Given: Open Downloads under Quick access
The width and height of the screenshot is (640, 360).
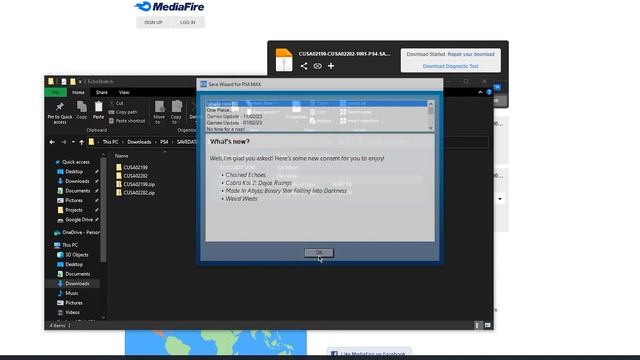Looking at the screenshot, I should tap(73, 181).
